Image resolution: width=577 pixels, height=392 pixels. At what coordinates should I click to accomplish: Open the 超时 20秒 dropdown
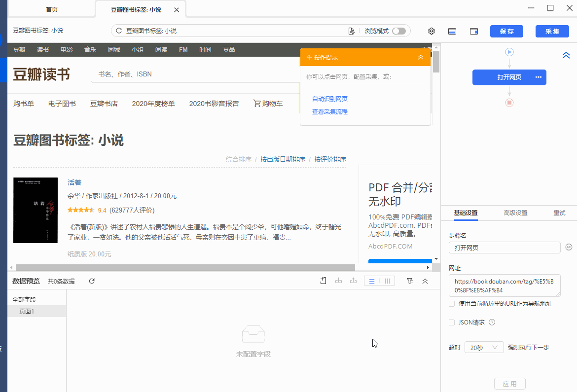(484, 348)
